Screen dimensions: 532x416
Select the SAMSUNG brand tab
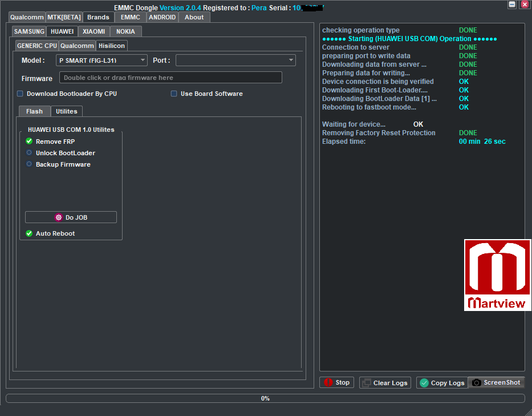pyautogui.click(x=29, y=31)
